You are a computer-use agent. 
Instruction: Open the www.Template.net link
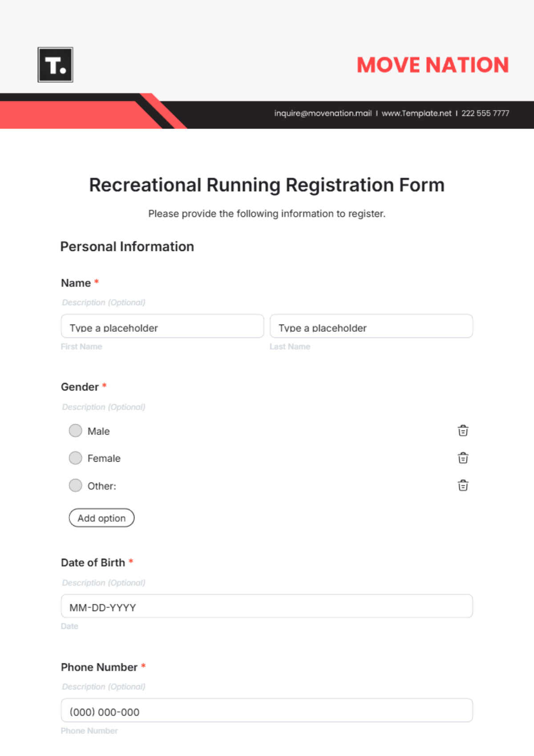[417, 113]
